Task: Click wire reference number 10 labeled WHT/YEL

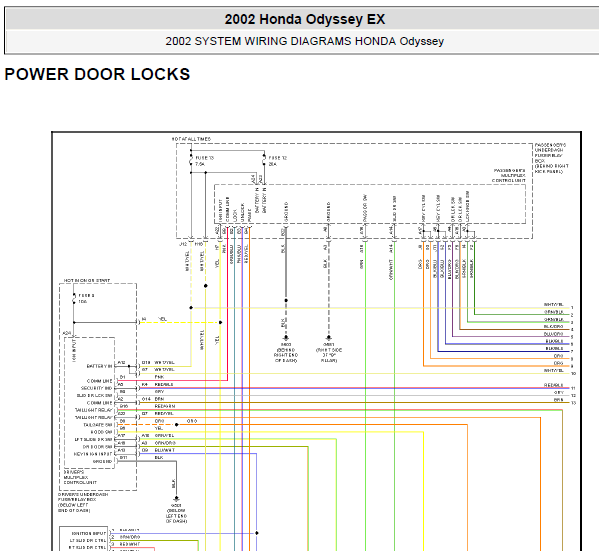Action: click(x=573, y=374)
